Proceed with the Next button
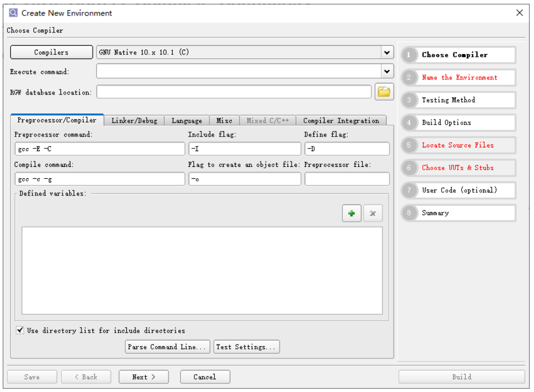The height and width of the screenshot is (392, 534). click(x=144, y=377)
